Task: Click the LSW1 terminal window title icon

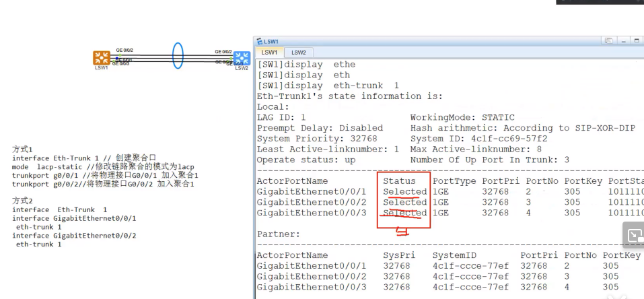Action: coord(259,42)
